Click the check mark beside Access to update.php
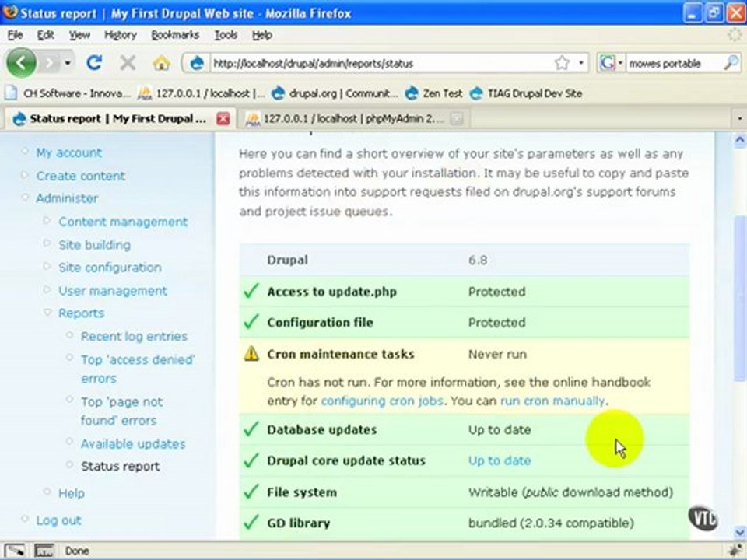The width and height of the screenshot is (747, 560). (x=251, y=290)
